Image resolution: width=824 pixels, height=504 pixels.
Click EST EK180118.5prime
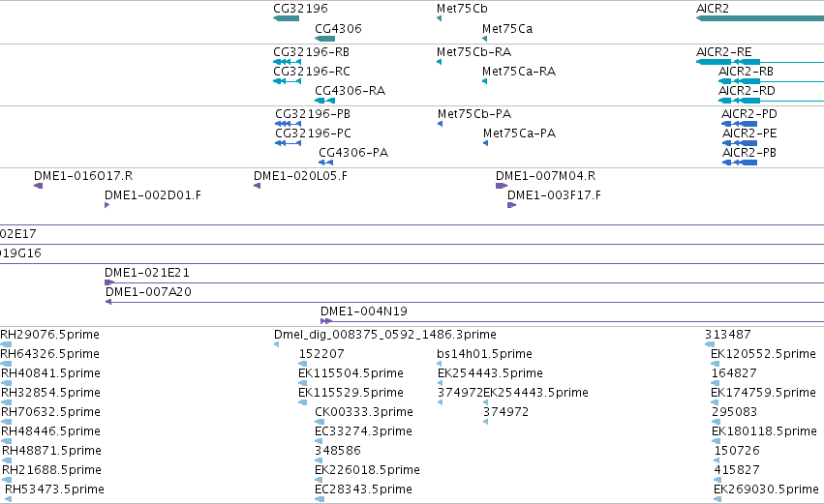[764, 431]
